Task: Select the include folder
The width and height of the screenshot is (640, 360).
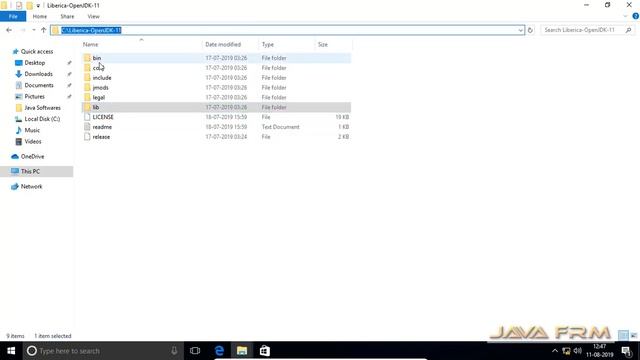Action: point(216,78)
